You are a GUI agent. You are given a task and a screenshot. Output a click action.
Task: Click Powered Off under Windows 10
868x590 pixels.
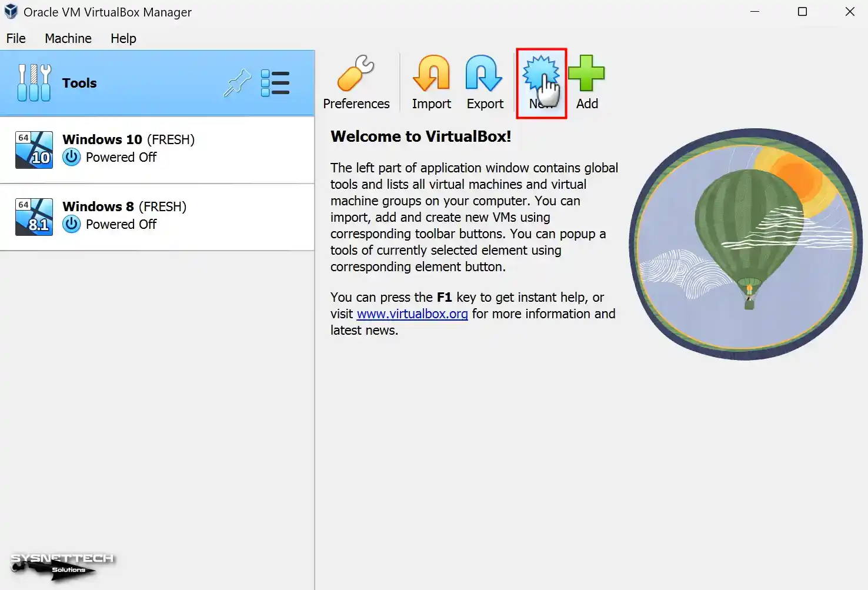(x=121, y=157)
